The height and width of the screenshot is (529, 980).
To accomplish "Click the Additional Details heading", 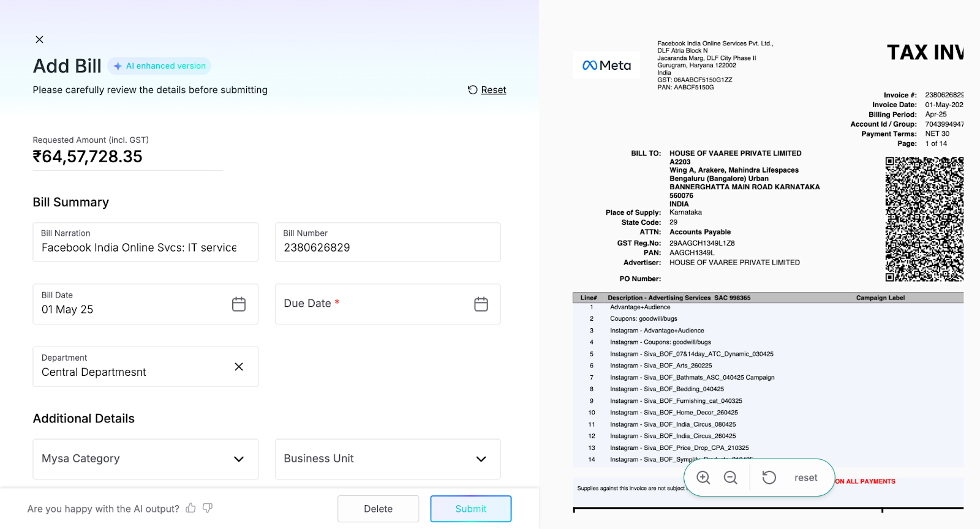I will (84, 419).
